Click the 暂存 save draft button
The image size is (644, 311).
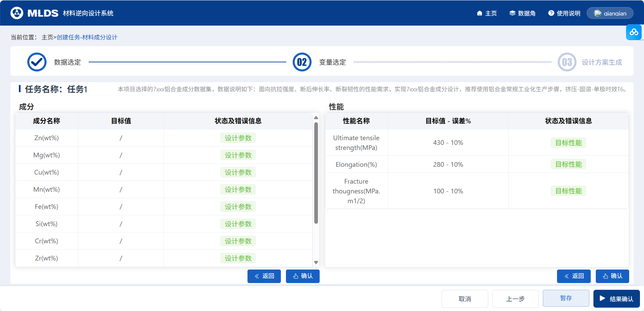tap(566, 298)
